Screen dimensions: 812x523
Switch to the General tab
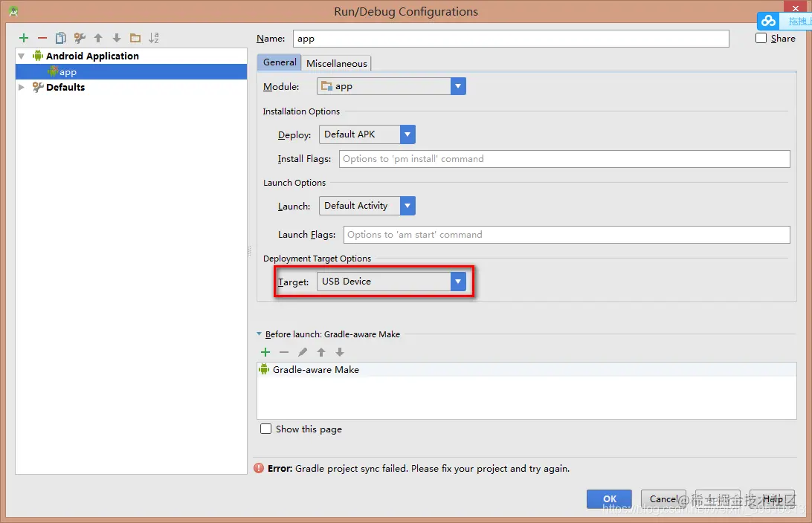pyautogui.click(x=279, y=62)
